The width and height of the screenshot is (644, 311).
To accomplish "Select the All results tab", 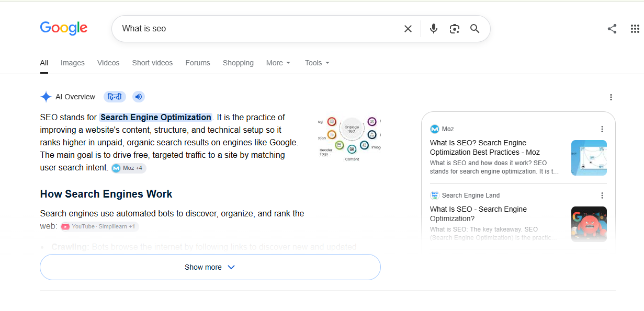I will 44,63.
